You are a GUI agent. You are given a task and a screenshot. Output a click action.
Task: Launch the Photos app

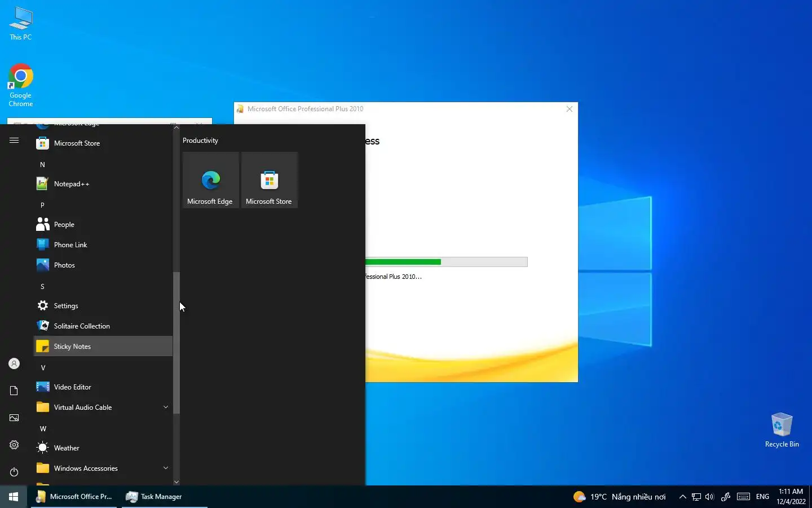(103, 265)
